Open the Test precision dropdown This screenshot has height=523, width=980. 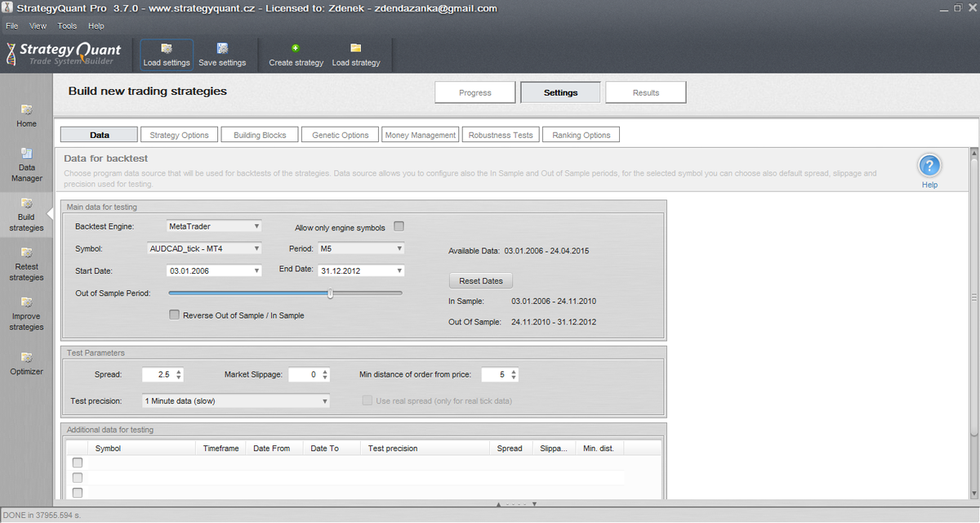(x=236, y=401)
